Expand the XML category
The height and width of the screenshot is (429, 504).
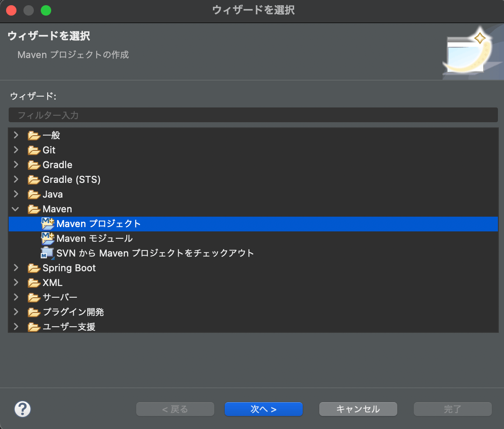point(16,282)
